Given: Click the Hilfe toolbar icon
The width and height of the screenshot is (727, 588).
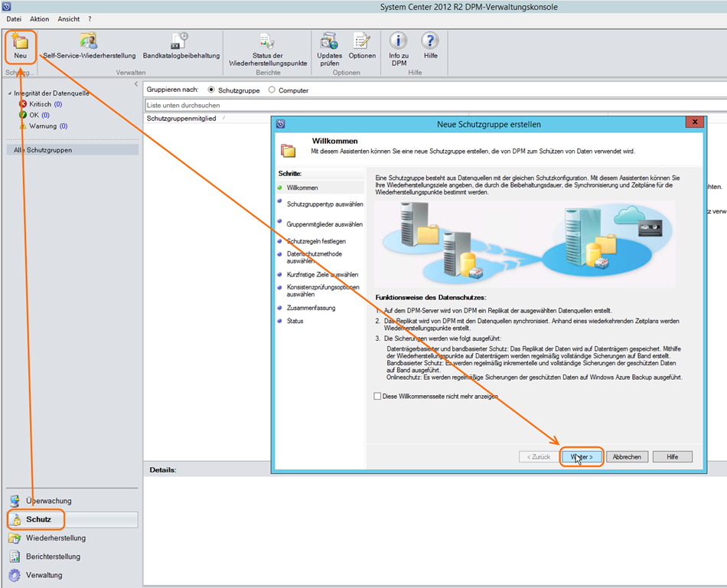Looking at the screenshot, I should [430, 45].
